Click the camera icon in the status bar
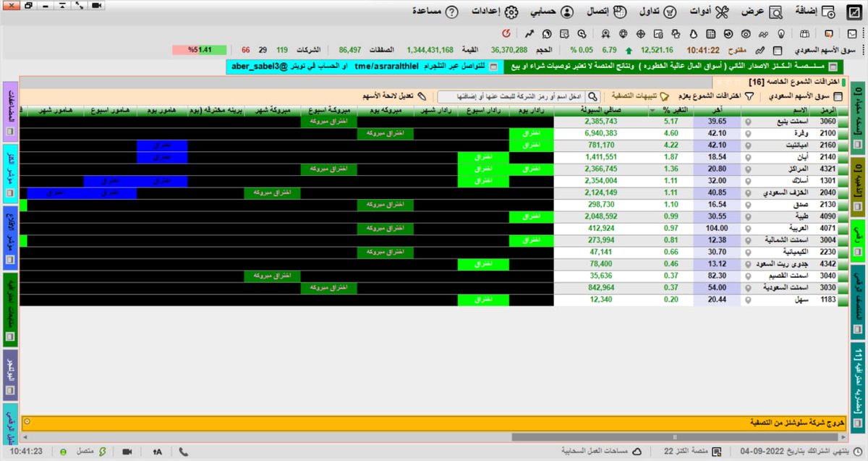The image size is (868, 461). click(x=127, y=452)
